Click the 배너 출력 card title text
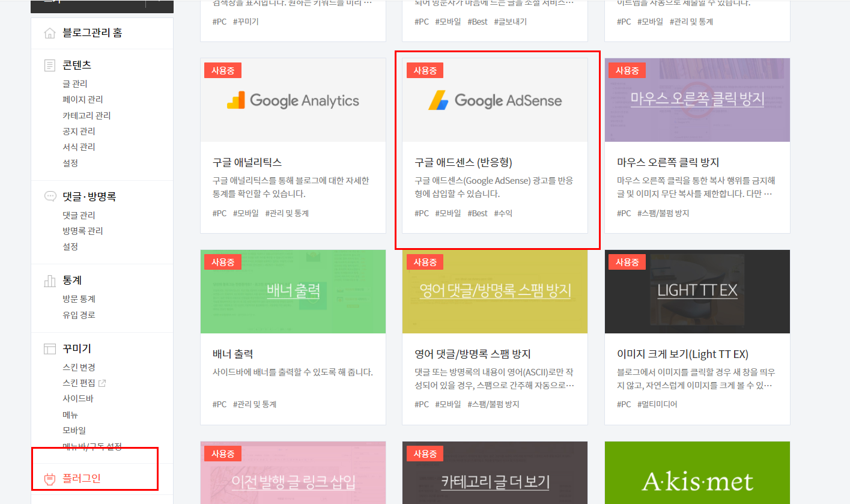850x504 pixels. point(232,354)
